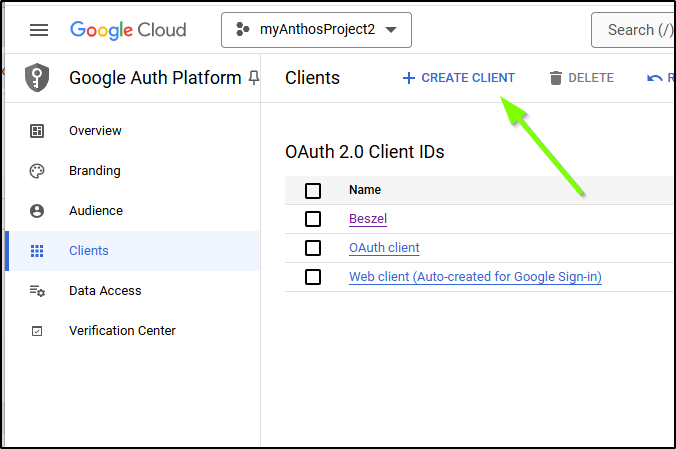The height and width of the screenshot is (449, 676).
Task: Click the Google Auth Platform title
Action: coord(155,78)
